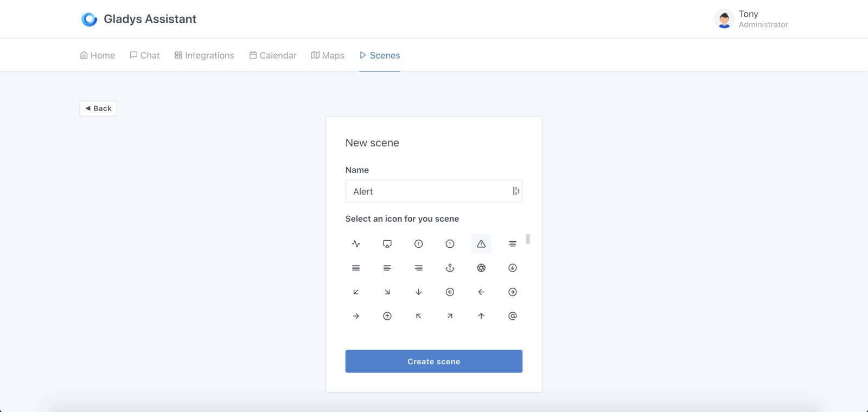Select the camera aperture icon
Image resolution: width=868 pixels, height=412 pixels.
click(481, 268)
